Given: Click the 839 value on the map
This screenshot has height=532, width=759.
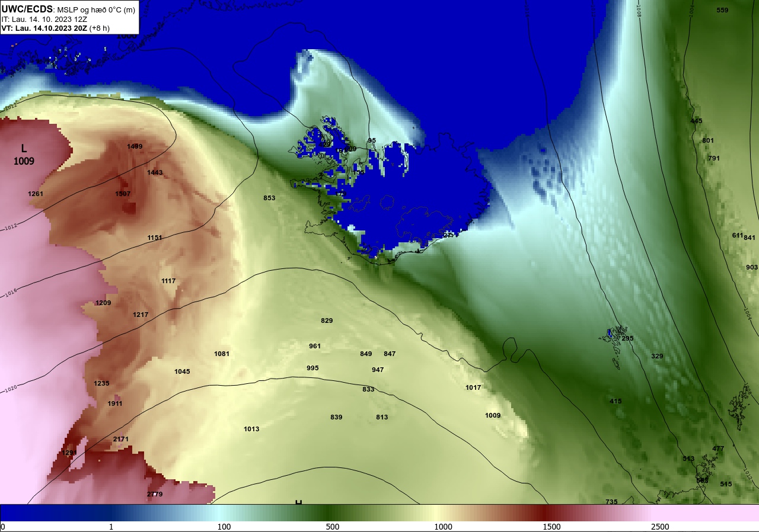Looking at the screenshot, I should coord(336,417).
